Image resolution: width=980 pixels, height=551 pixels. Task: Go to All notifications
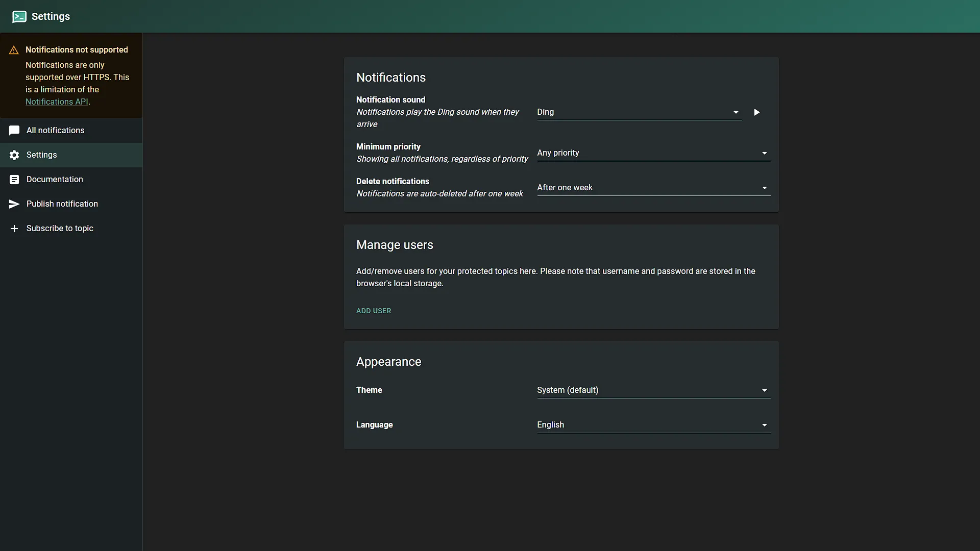pyautogui.click(x=71, y=131)
